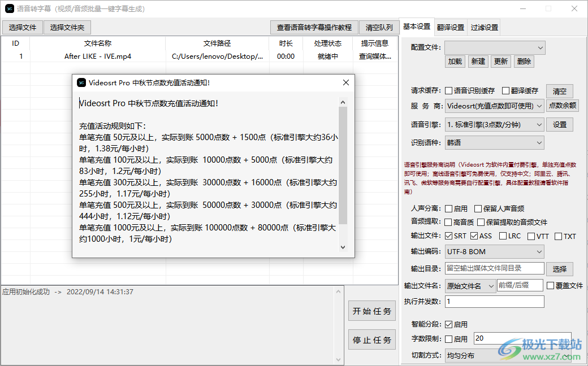Click 选择文件夹 button
The width and height of the screenshot is (588, 366).
click(67, 27)
